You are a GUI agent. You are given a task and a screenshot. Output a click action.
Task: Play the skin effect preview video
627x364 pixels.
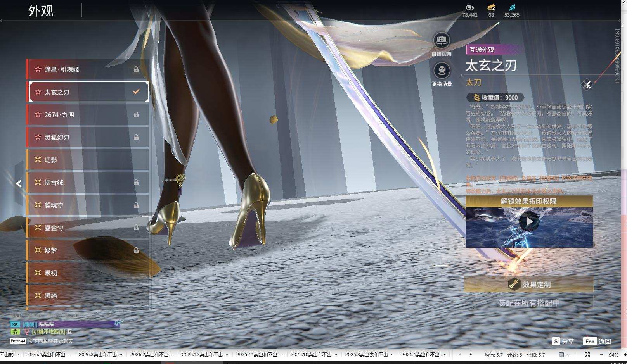[529, 221]
